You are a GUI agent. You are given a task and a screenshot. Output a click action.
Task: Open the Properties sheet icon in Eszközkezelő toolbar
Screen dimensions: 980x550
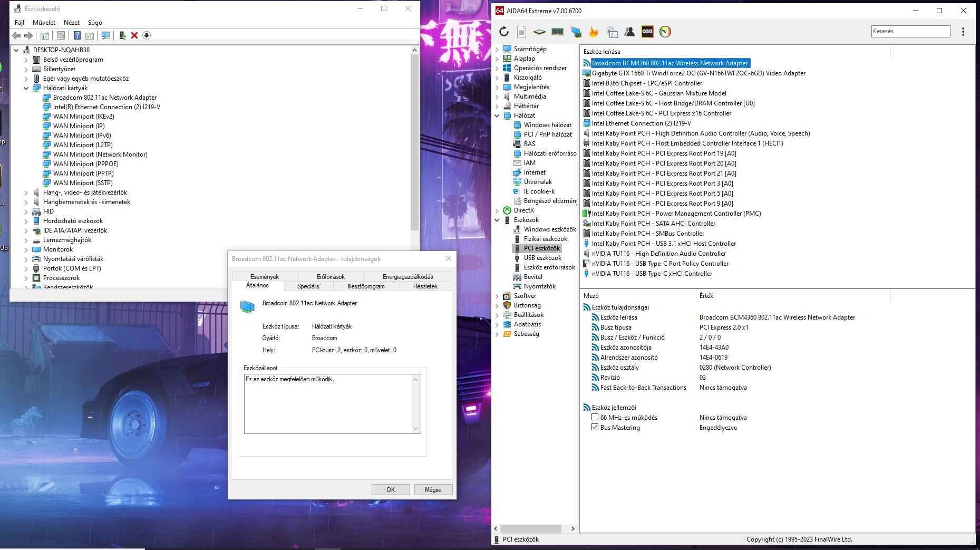pos(61,35)
